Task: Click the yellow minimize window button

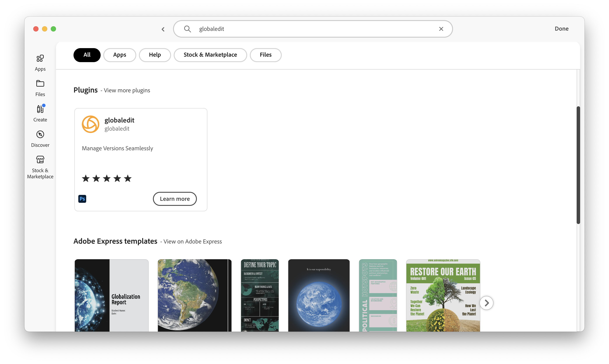Action: 45,29
